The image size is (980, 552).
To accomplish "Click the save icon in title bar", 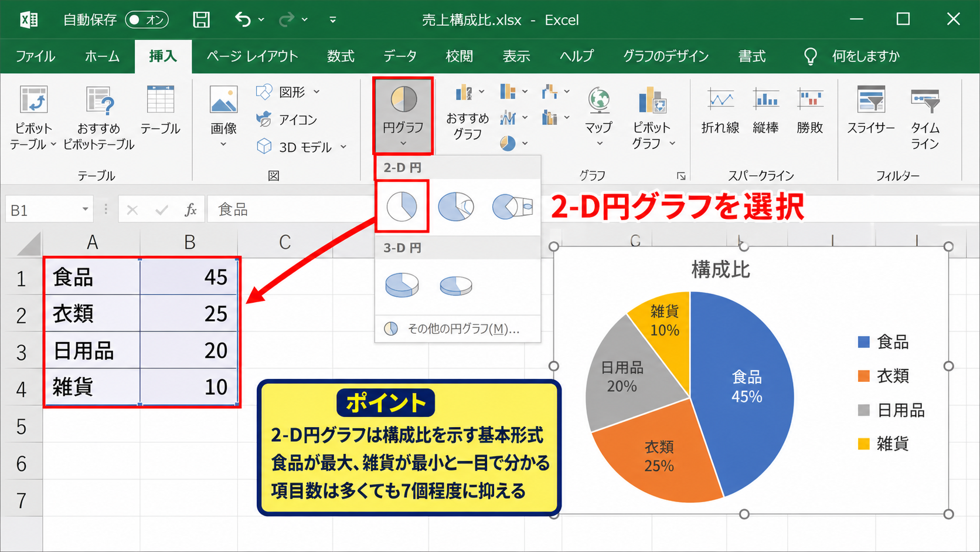I will pos(202,20).
